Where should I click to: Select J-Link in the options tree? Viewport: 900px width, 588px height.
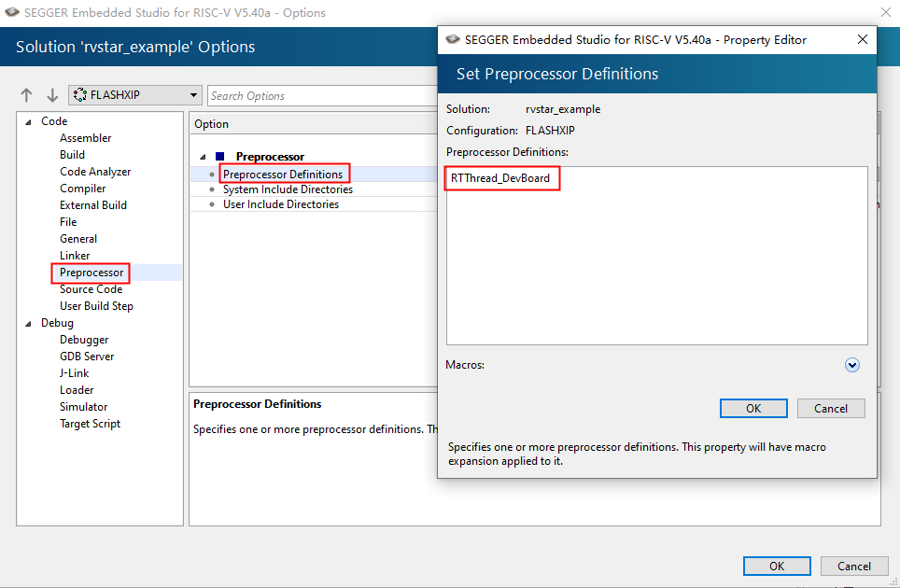pos(74,373)
